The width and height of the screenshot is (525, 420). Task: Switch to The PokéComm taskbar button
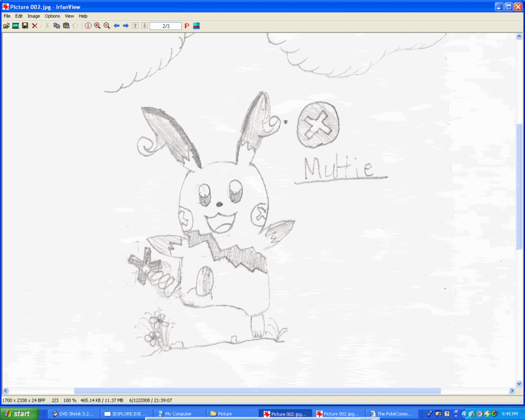392,414
